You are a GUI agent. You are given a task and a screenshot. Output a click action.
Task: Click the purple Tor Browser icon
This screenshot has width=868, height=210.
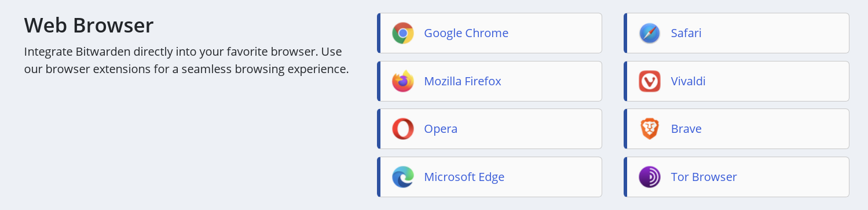pos(650,177)
